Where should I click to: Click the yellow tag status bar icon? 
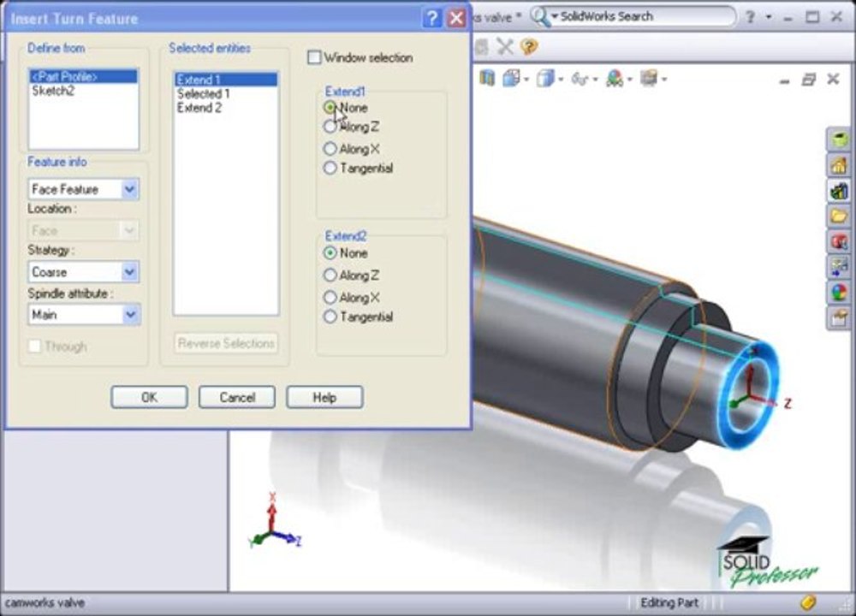tap(809, 602)
